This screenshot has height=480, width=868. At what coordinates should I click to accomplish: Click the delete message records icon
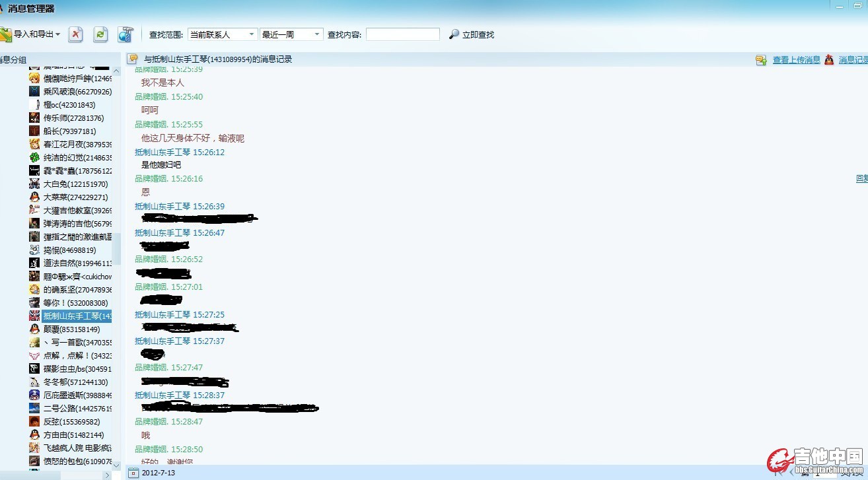click(x=76, y=34)
